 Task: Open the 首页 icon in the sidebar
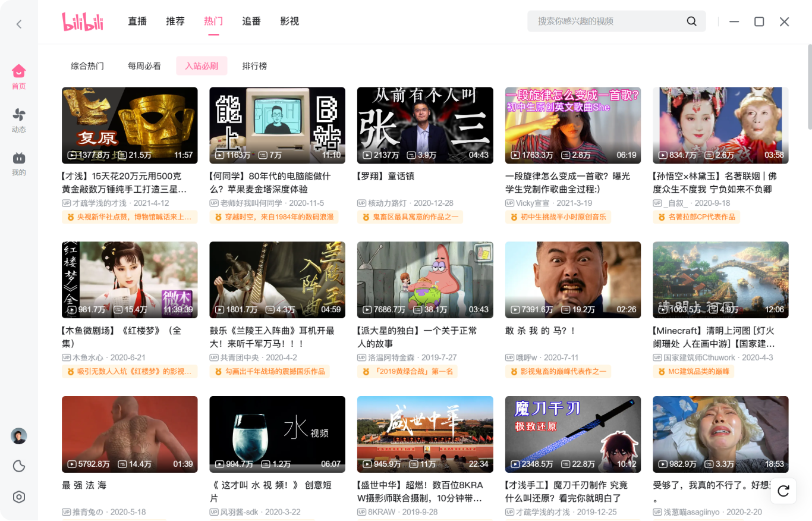point(18,74)
